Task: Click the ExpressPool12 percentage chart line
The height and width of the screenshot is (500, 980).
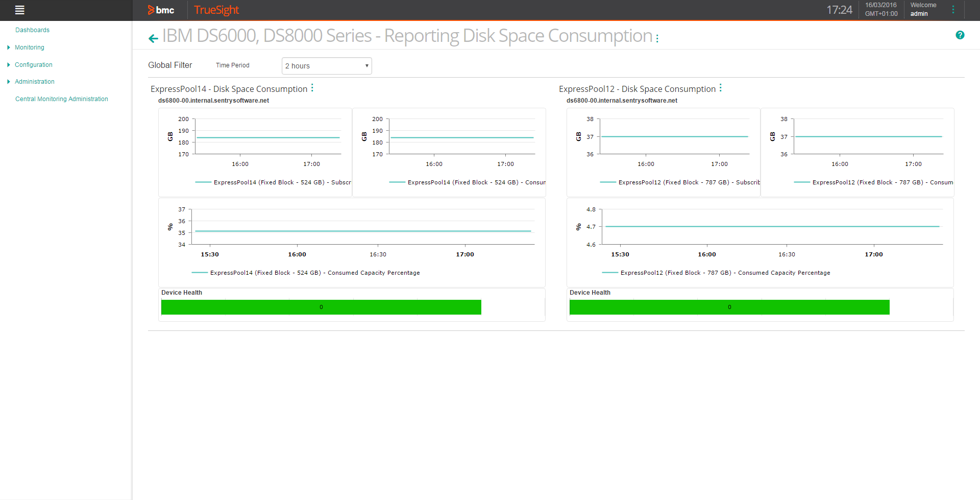Action: (772, 226)
